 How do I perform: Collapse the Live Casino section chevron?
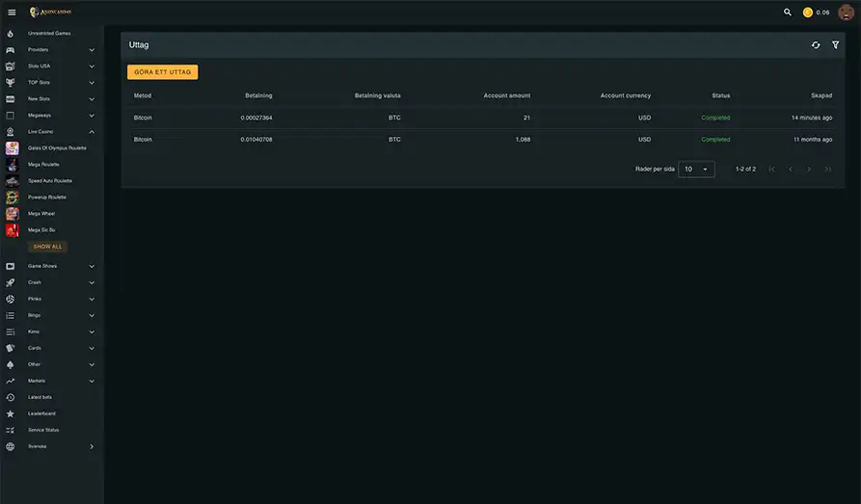point(92,132)
